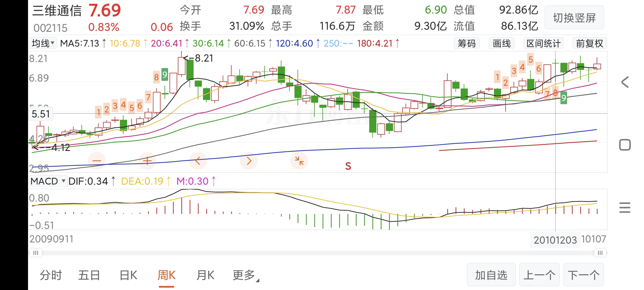Tap stock code 002115
Image resolution: width=644 pixels, height=290 pixels.
(x=50, y=28)
